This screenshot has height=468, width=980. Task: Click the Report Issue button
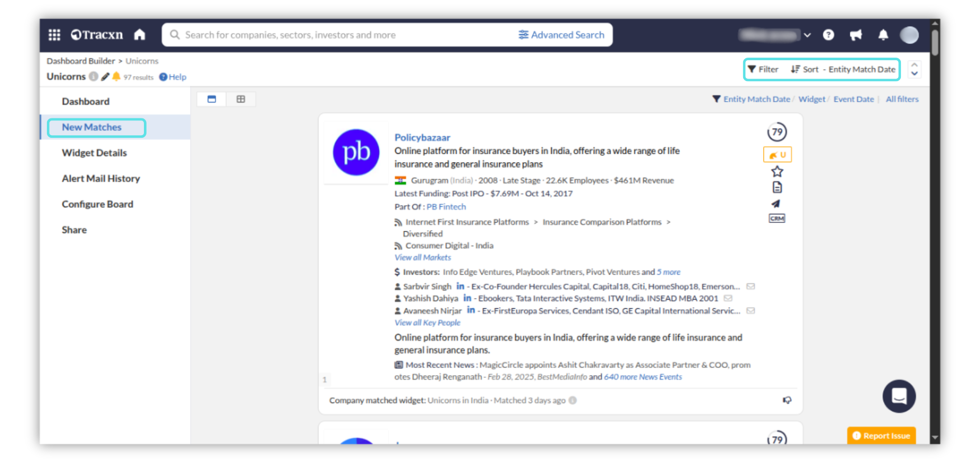click(881, 435)
